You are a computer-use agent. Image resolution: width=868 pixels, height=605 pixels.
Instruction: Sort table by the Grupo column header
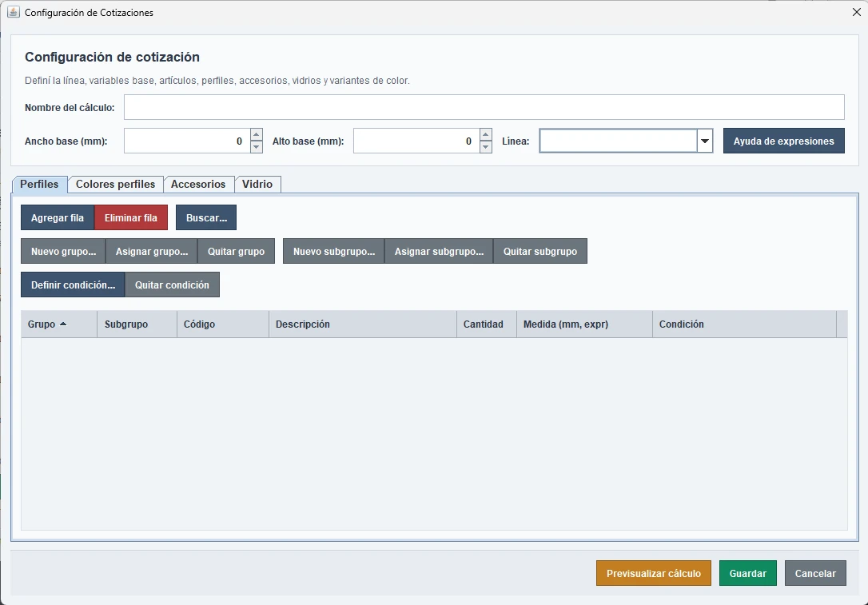[59, 324]
